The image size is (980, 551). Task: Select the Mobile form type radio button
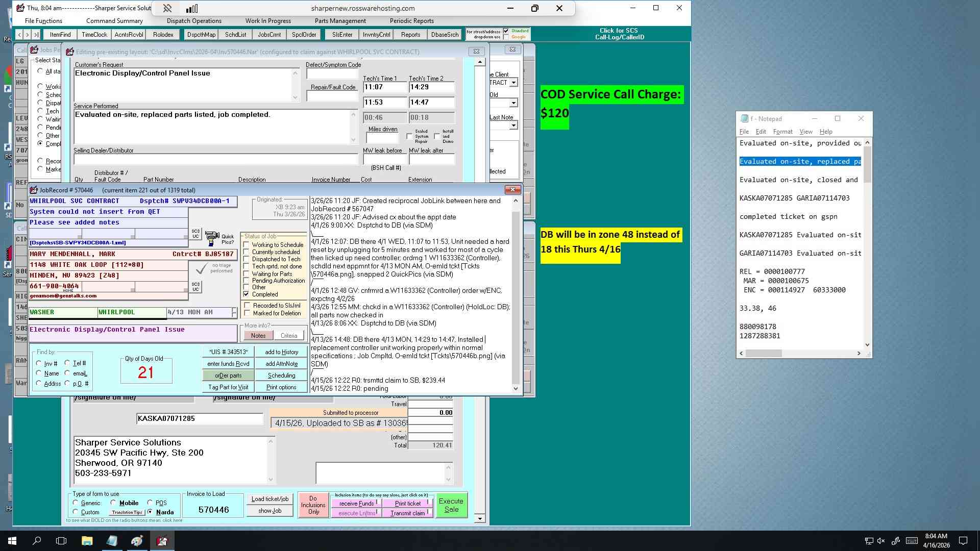tap(113, 503)
